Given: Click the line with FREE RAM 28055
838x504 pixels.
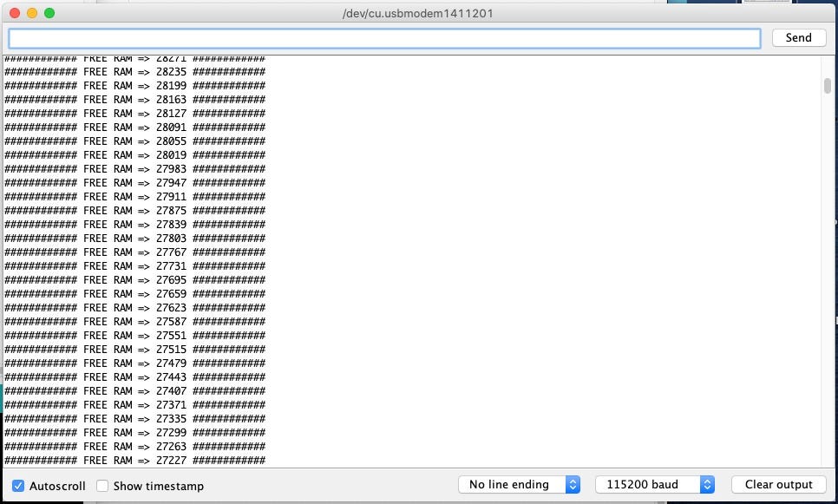Looking at the screenshot, I should tap(134, 141).
